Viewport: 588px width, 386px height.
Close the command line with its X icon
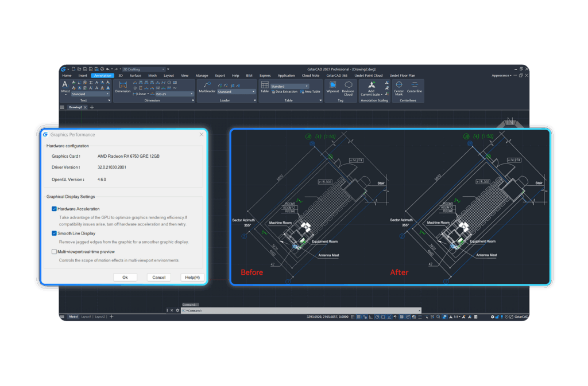172,310
